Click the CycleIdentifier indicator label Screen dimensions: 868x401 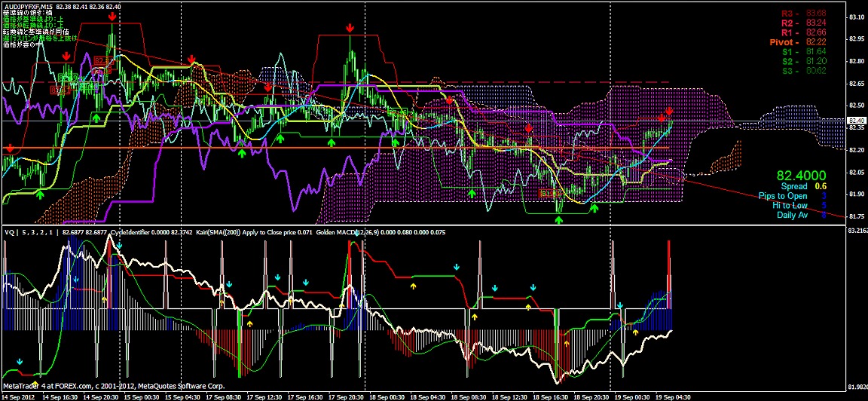[129, 233]
